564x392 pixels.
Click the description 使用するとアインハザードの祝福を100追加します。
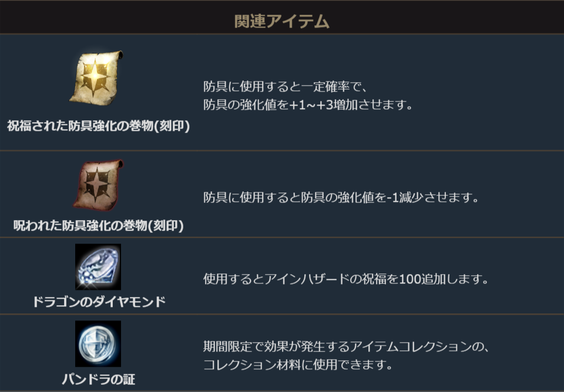[x=346, y=279]
